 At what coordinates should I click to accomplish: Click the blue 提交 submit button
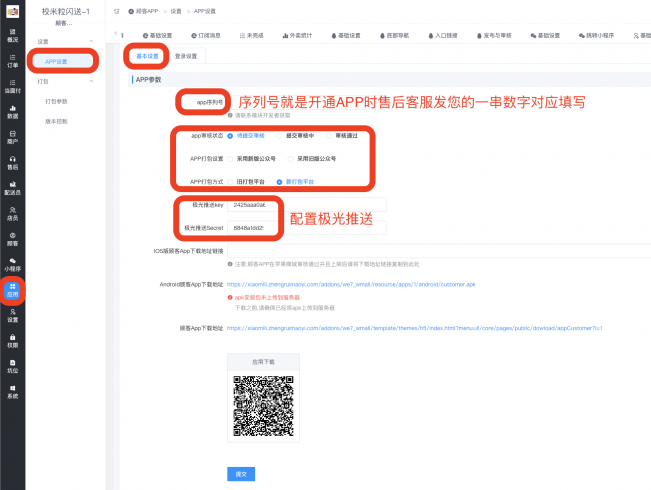click(x=240, y=473)
